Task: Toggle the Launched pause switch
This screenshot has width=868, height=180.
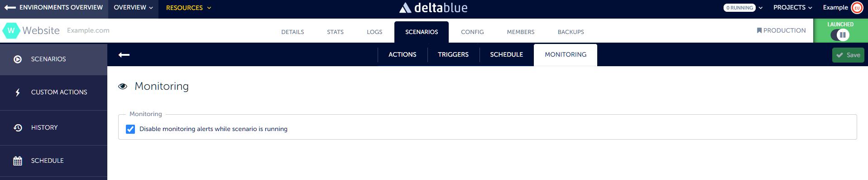Action: coord(840,35)
